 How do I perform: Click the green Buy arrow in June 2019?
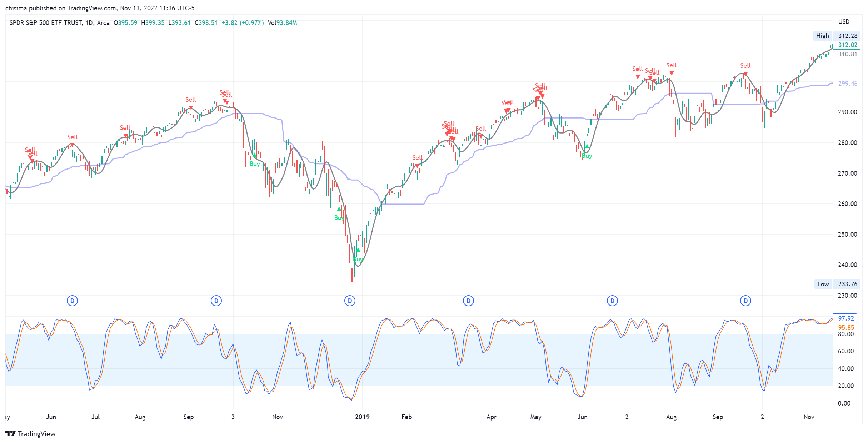(587, 147)
